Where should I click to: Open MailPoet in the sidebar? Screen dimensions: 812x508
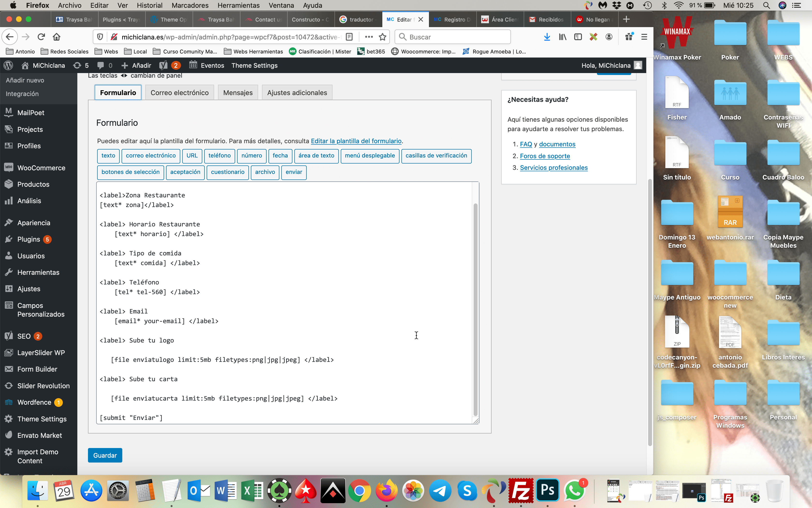click(30, 112)
